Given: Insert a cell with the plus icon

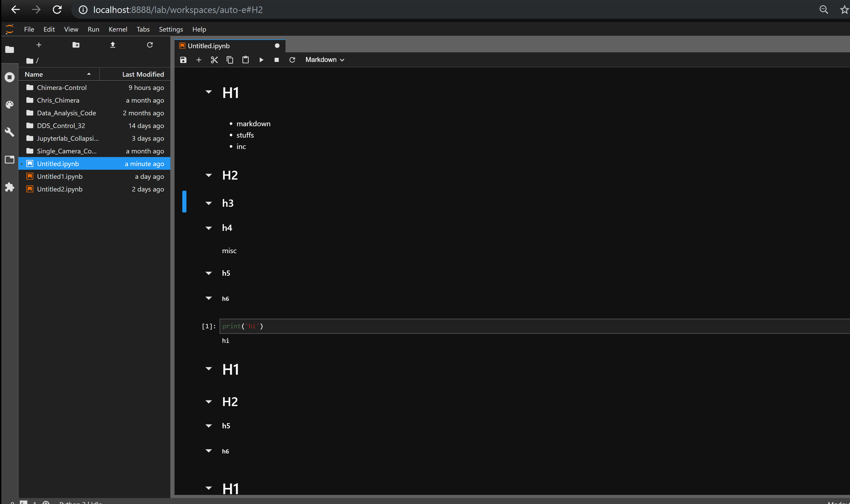Looking at the screenshot, I should (x=199, y=60).
